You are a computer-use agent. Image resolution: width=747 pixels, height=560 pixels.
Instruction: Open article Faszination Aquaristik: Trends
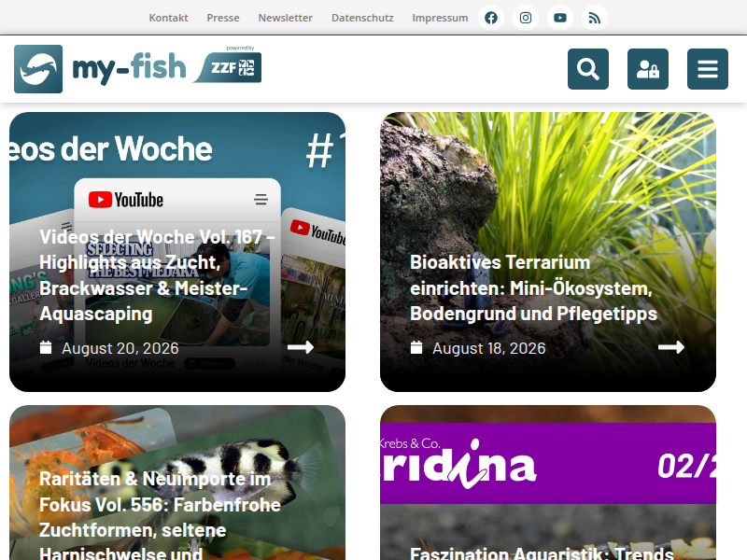(x=542, y=553)
